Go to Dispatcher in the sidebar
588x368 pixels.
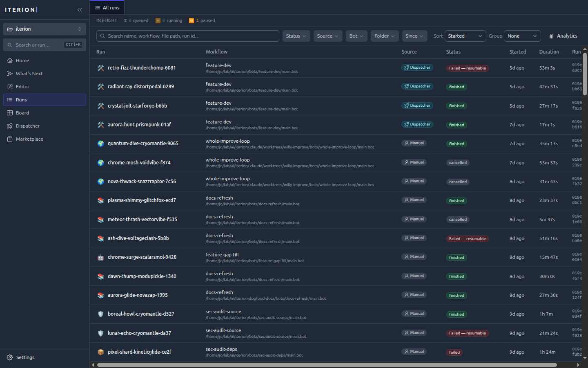pyautogui.click(x=45, y=126)
